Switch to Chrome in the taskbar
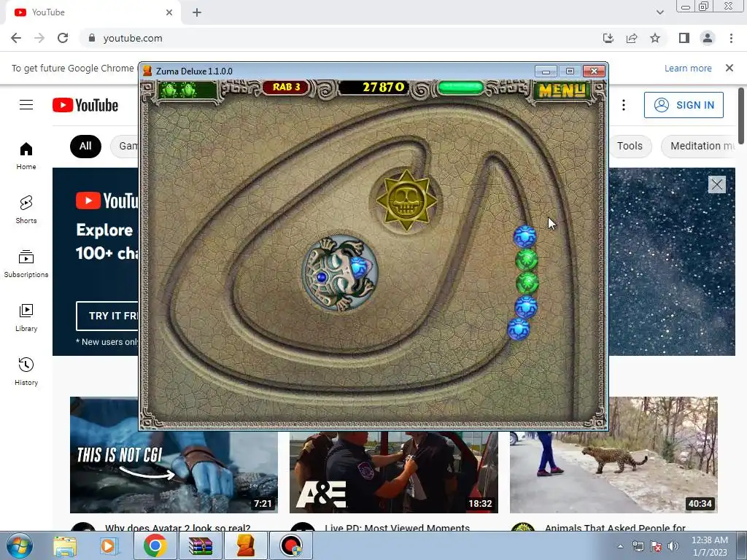747x560 pixels. tap(155, 545)
